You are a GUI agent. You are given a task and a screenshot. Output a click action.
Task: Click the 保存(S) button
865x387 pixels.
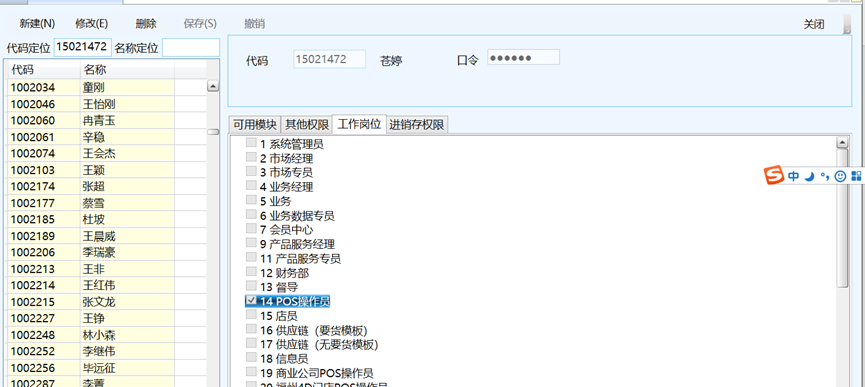tap(200, 24)
